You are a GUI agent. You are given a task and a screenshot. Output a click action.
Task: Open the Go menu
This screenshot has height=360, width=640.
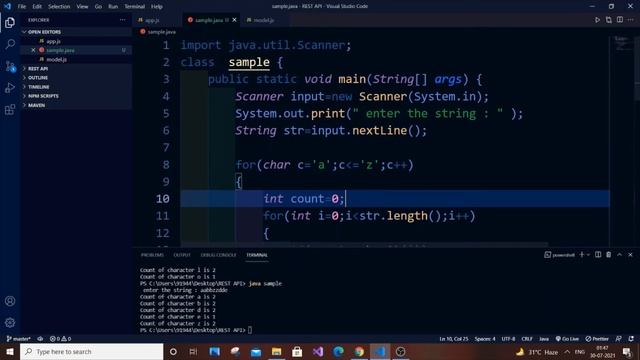[98, 7]
